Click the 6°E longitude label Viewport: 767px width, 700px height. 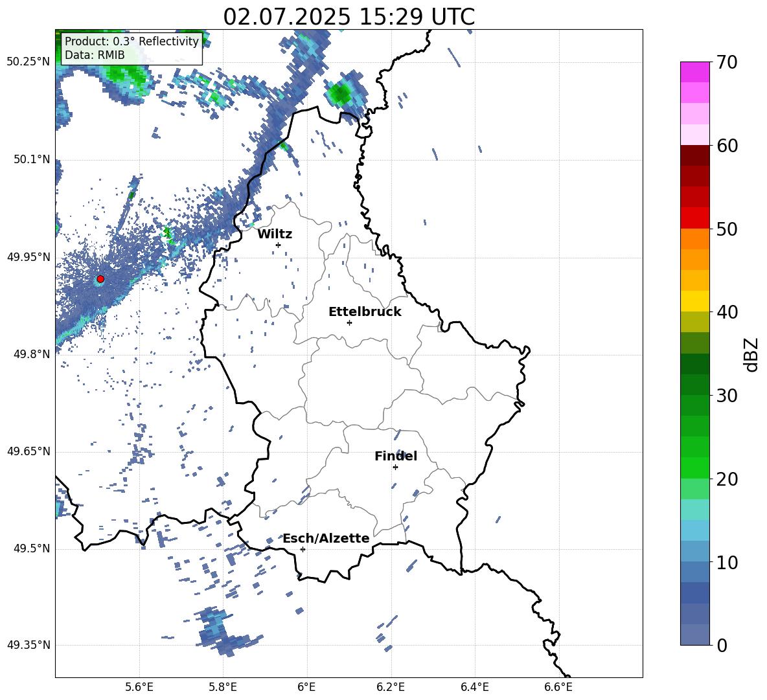[306, 687]
